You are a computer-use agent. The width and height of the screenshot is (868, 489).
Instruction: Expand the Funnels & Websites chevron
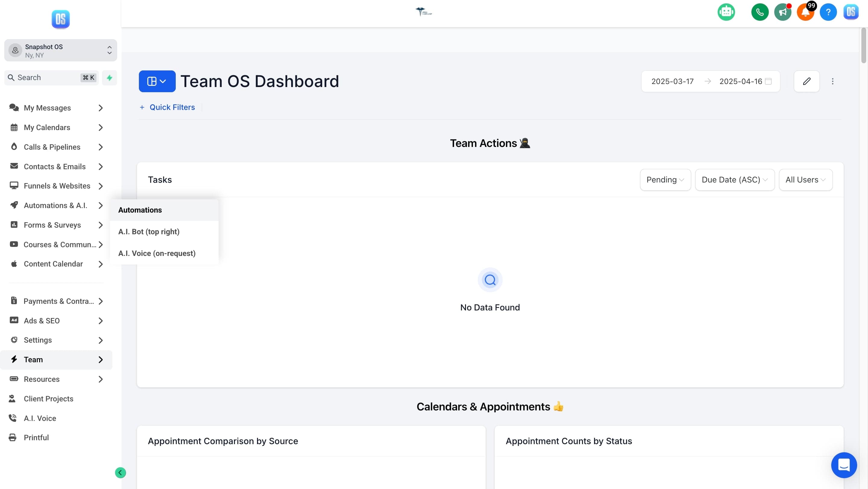click(x=100, y=186)
